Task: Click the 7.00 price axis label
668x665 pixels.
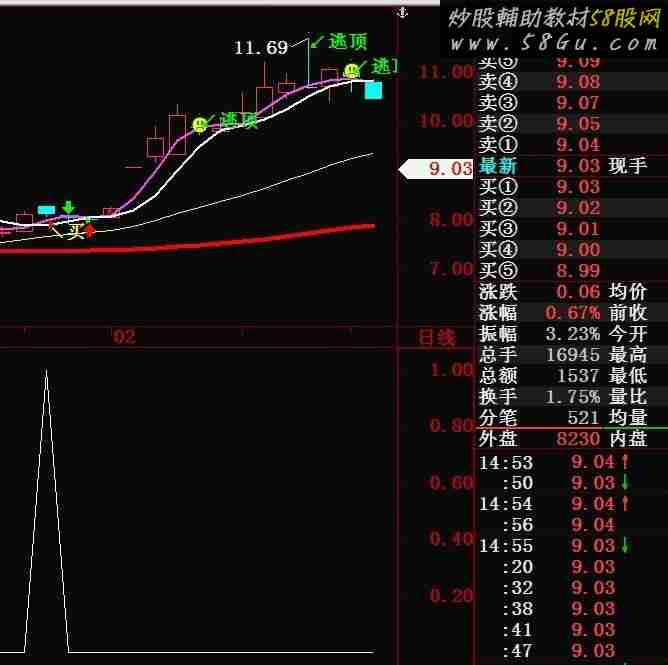Action: (451, 269)
